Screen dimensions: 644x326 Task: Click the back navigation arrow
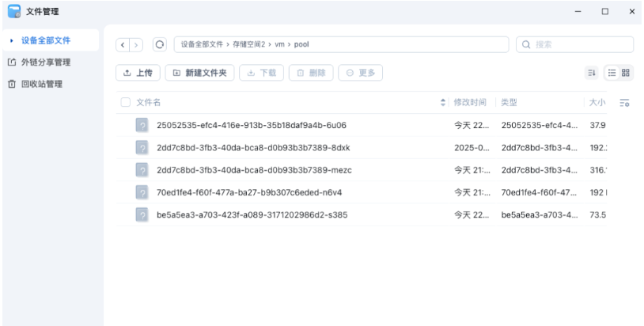pyautogui.click(x=123, y=44)
